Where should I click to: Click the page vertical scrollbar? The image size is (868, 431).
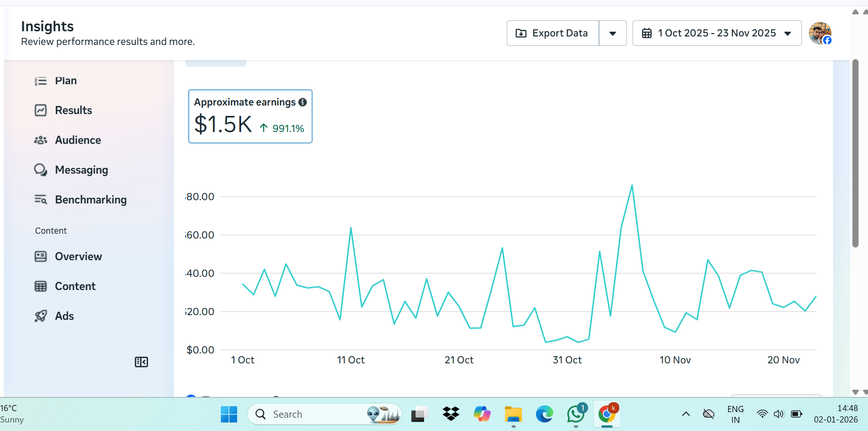point(855,153)
